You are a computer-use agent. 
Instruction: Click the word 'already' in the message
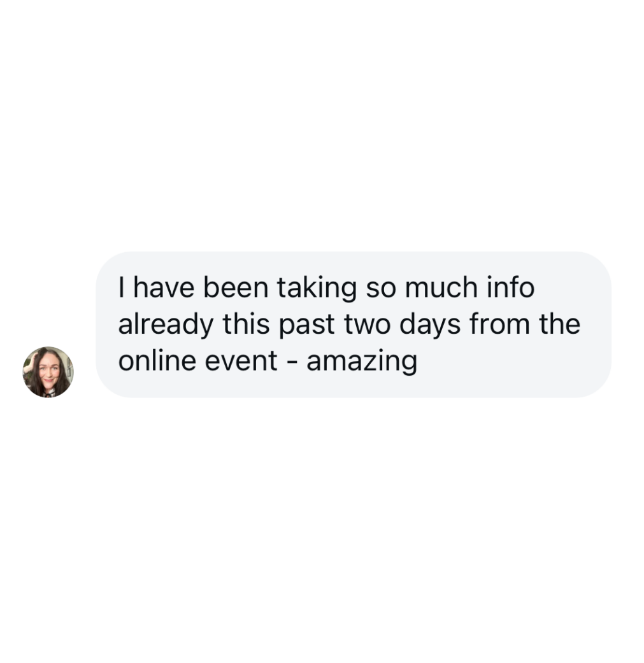click(166, 325)
